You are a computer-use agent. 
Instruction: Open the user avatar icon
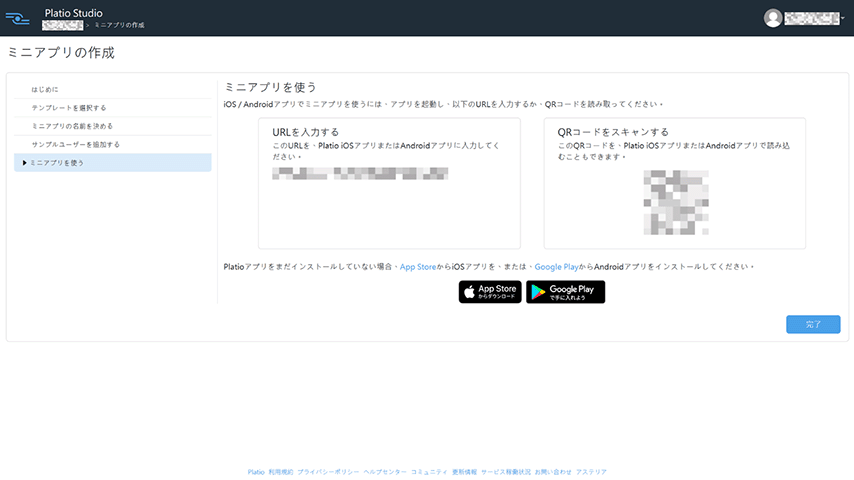point(772,18)
